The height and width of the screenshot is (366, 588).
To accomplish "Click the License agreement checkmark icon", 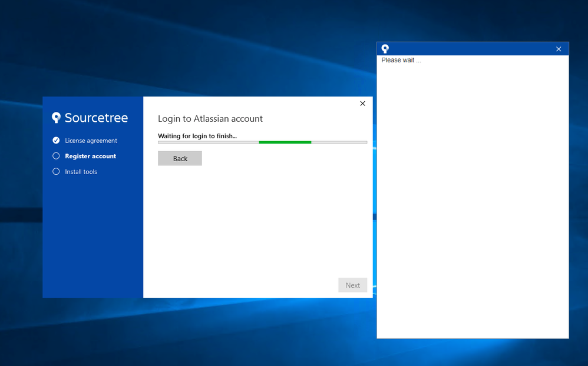I will 56,141.
